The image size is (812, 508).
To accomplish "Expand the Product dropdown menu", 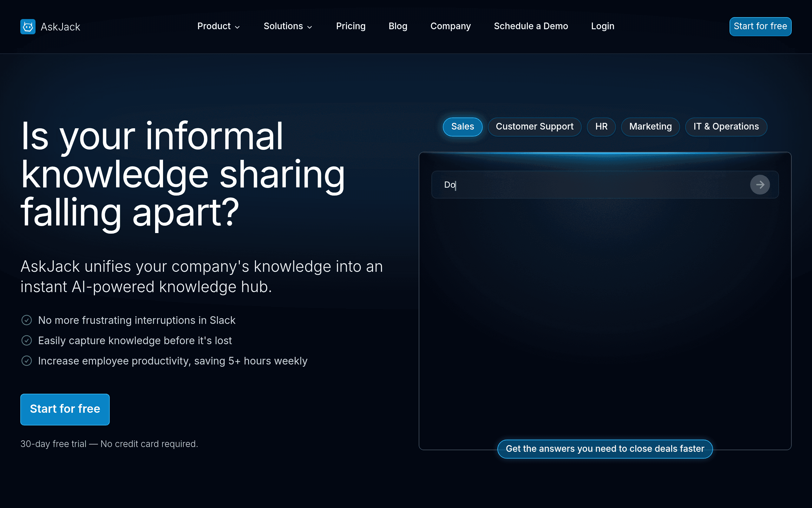I will pos(219,26).
